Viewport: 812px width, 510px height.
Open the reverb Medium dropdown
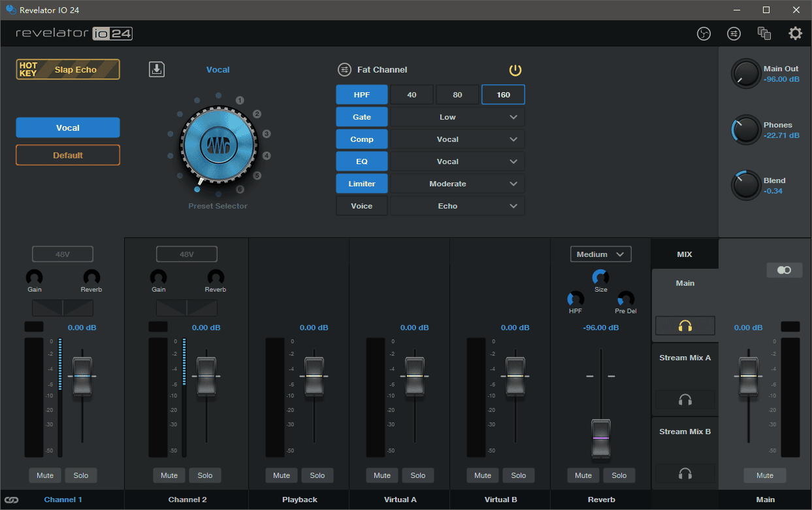tap(601, 254)
